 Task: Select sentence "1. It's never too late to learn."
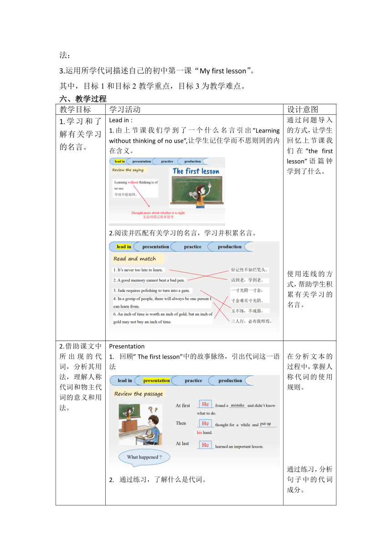coord(138,270)
